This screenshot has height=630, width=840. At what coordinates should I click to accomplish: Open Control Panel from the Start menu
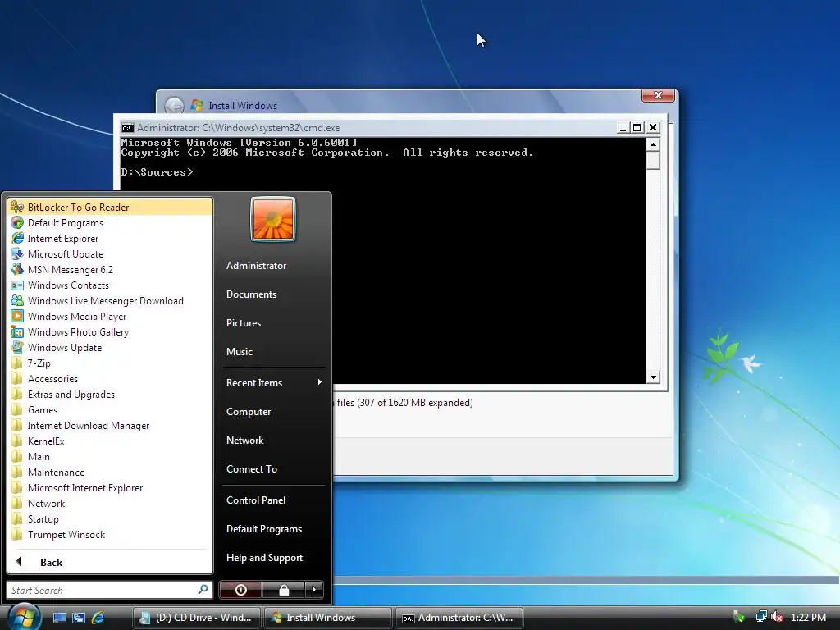[x=272, y=500]
